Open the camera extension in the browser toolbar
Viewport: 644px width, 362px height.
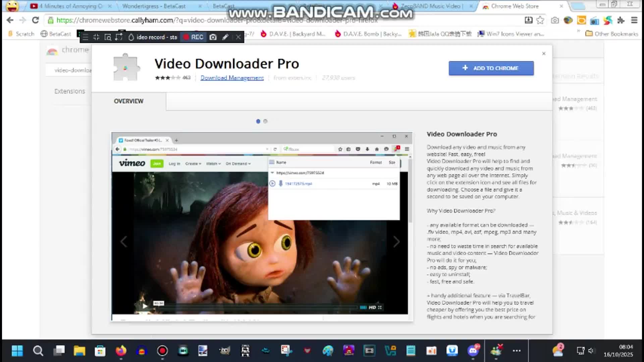(555, 20)
